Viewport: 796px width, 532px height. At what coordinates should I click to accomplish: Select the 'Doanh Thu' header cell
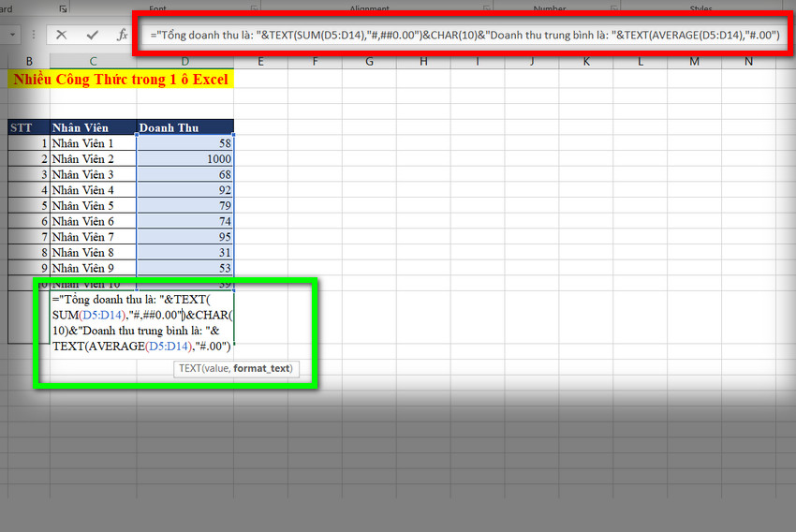(x=184, y=127)
